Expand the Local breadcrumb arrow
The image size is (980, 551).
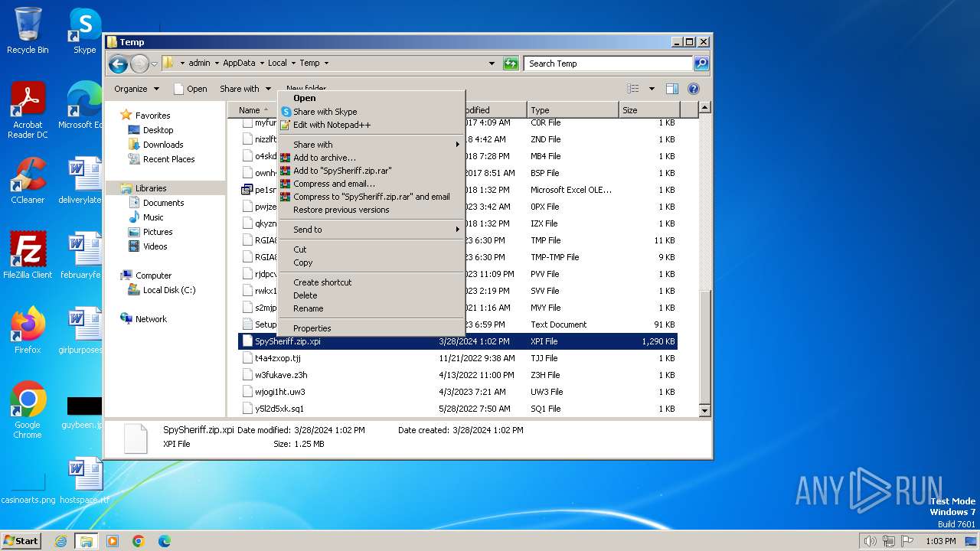[x=293, y=64]
